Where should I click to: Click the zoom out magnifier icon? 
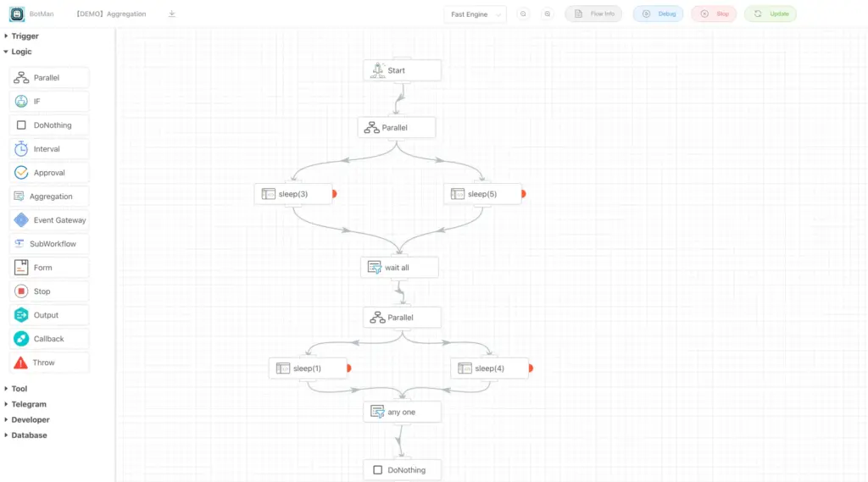click(x=523, y=14)
